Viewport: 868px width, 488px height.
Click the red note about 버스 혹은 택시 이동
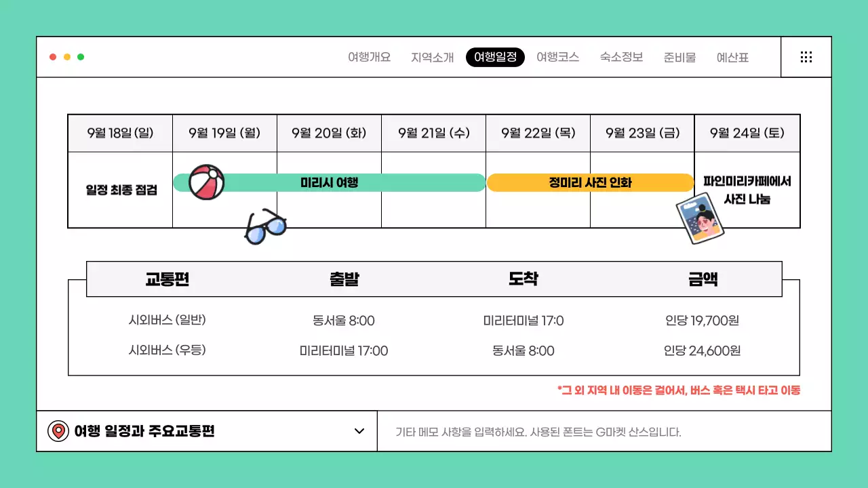click(x=677, y=390)
